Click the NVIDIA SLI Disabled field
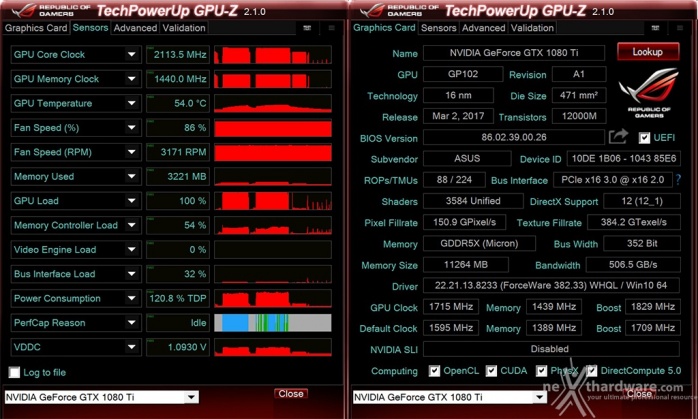This screenshot has height=419, width=698. (x=551, y=349)
